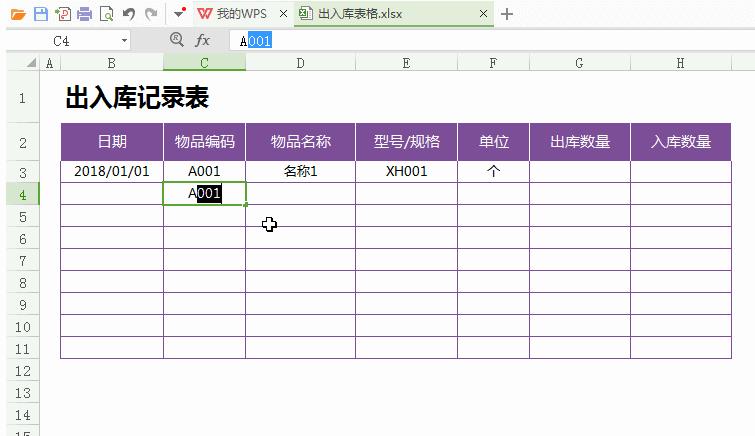Select row 5 header
The image size is (755, 436).
(x=23, y=217)
